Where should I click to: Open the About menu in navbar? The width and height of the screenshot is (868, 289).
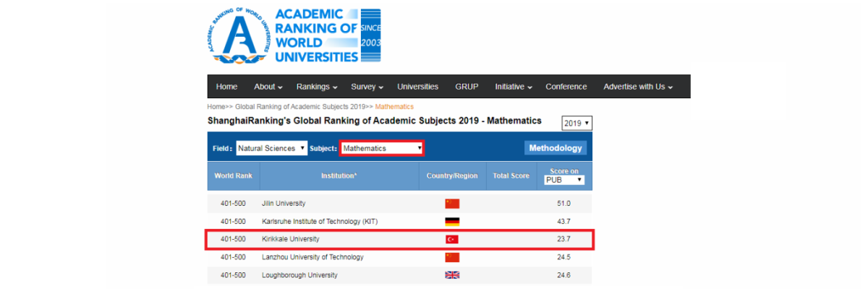pyautogui.click(x=268, y=87)
